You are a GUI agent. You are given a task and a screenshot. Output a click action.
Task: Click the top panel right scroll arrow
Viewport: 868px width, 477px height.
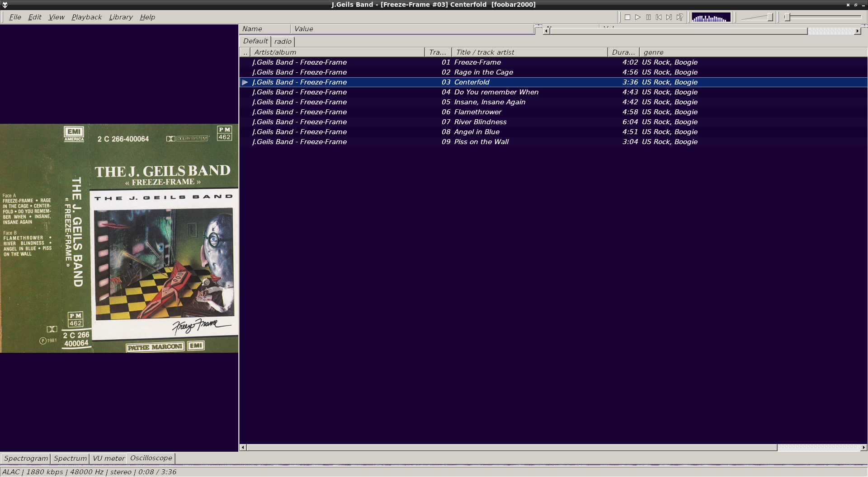[x=858, y=31]
